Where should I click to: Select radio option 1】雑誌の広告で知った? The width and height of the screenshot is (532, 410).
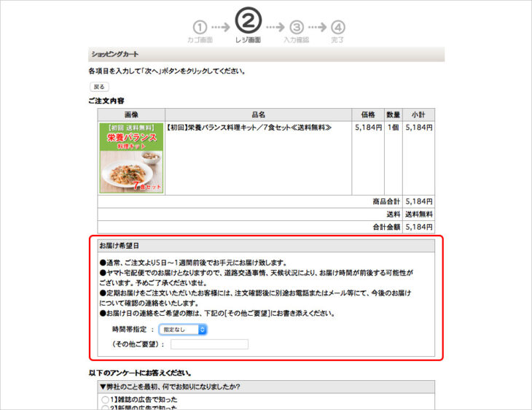click(105, 400)
